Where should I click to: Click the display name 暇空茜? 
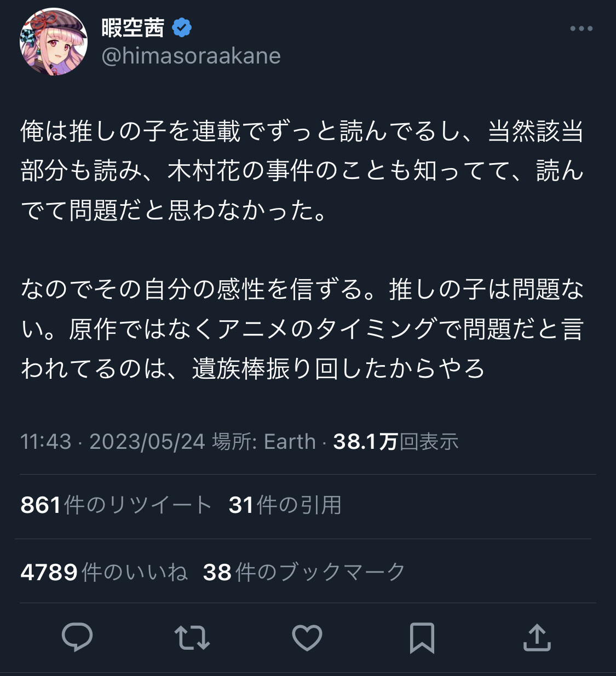coord(133,27)
